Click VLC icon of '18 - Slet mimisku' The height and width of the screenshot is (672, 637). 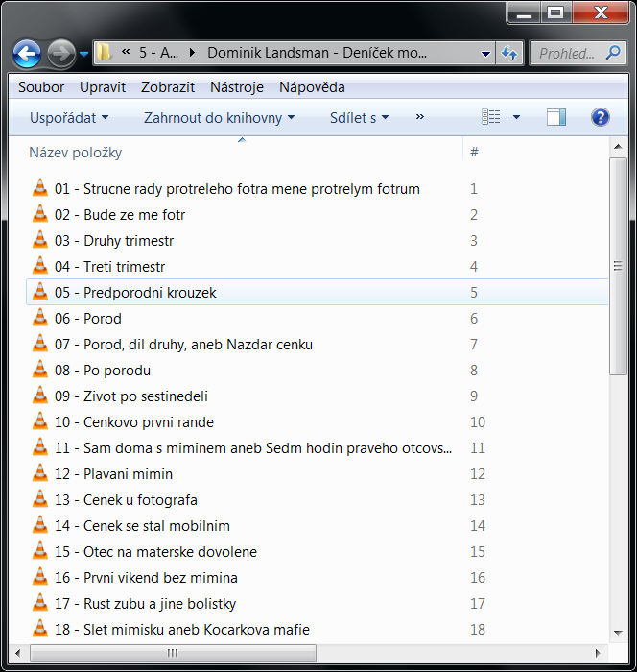[x=40, y=629]
